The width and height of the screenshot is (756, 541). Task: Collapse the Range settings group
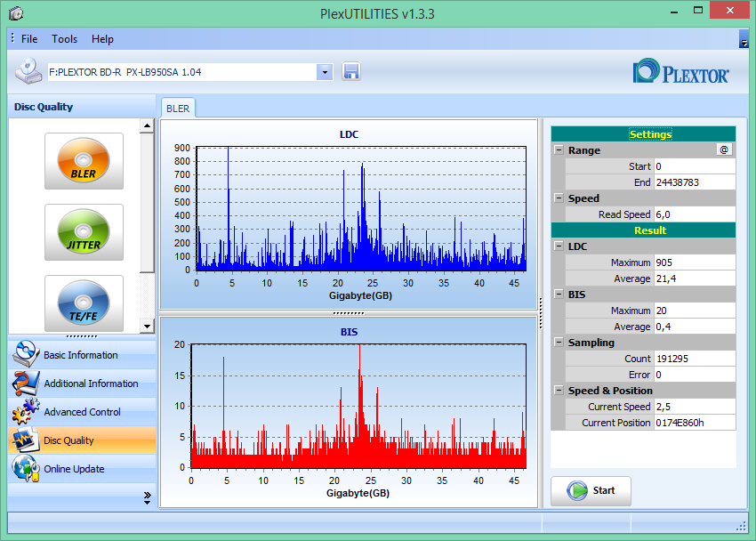tap(559, 150)
